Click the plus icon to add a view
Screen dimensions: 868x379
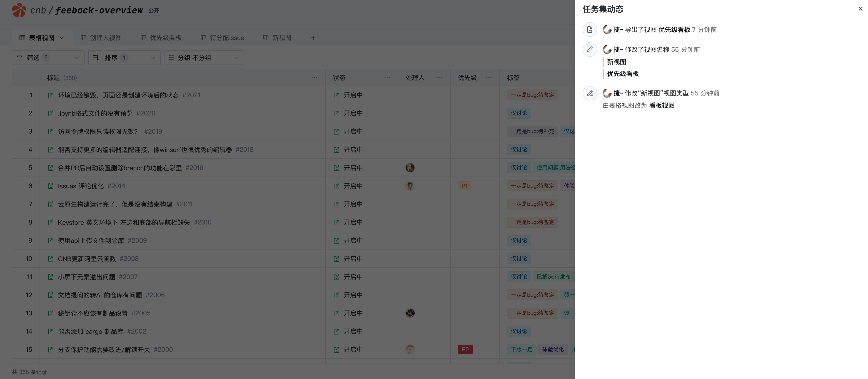coord(313,38)
